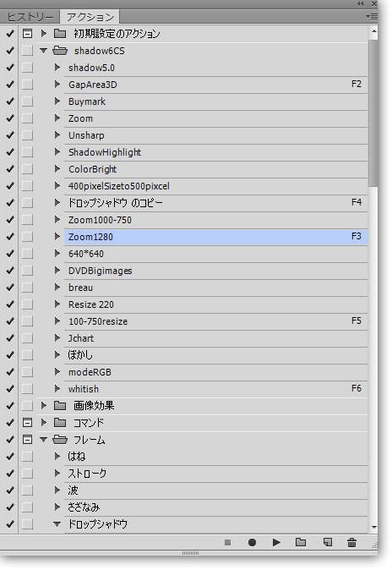This screenshot has height=570, width=392.
Task: Select the アクション tab
Action: [90, 17]
